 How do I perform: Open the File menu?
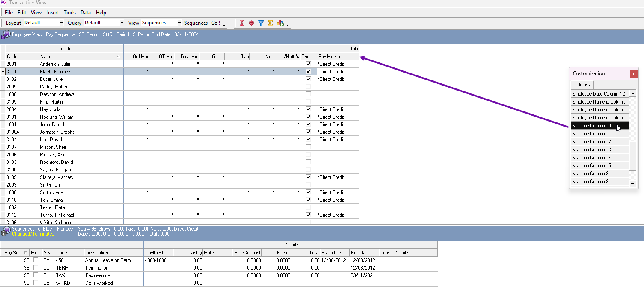point(9,13)
